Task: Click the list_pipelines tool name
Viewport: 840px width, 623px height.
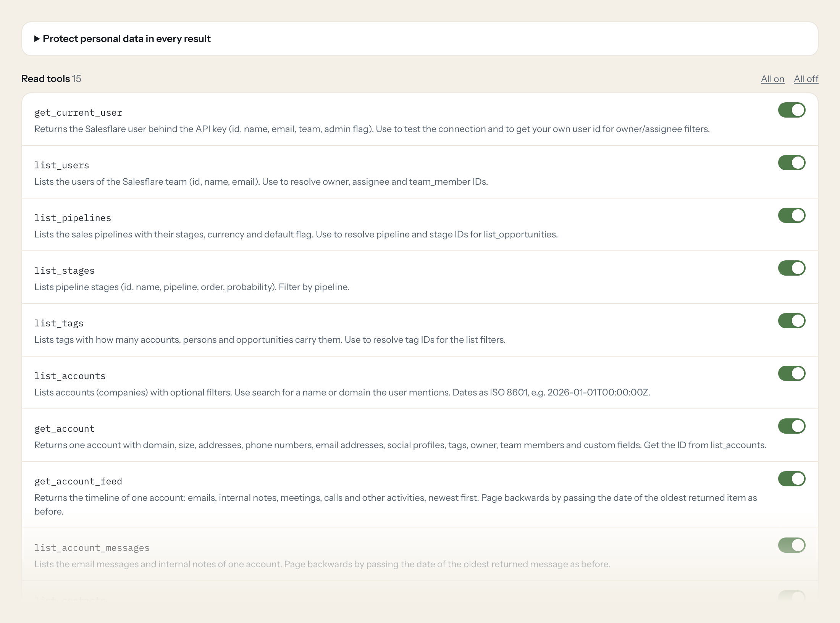Action: coord(73,218)
